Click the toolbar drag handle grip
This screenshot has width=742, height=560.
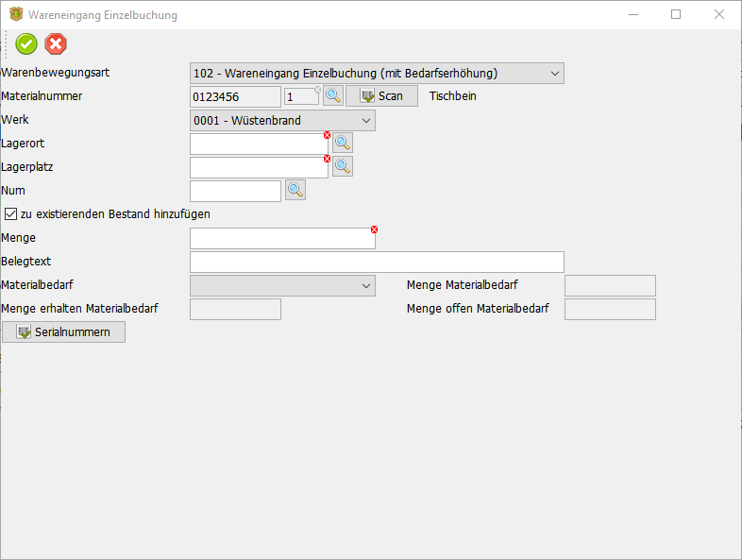pos(7,43)
